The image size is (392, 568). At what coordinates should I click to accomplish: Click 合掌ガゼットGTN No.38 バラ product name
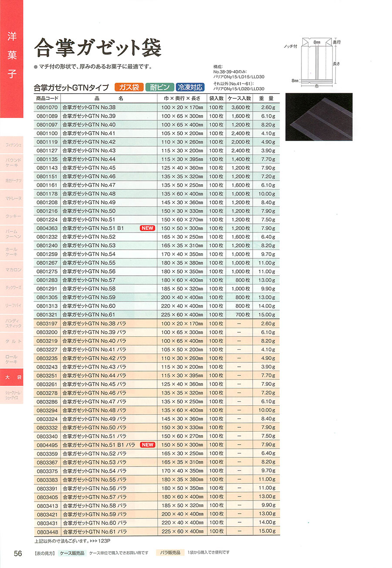95,324
